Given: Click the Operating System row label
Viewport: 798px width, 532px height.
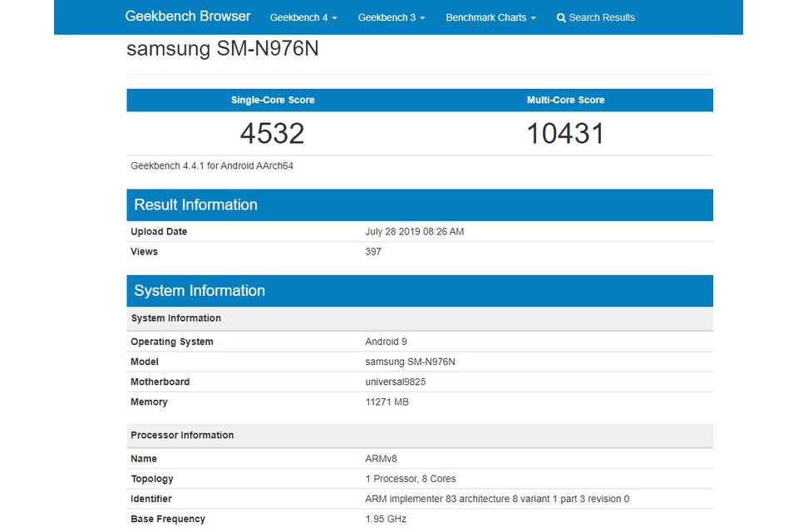Looking at the screenshot, I should point(172,342).
